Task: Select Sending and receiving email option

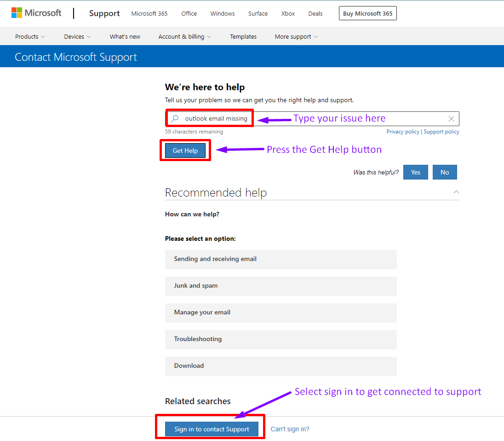Action: (x=281, y=260)
